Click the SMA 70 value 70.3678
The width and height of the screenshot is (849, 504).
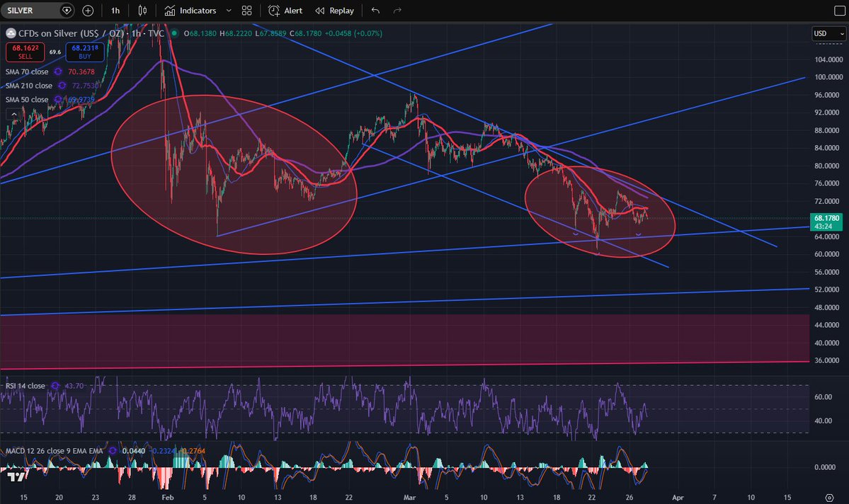click(x=81, y=71)
